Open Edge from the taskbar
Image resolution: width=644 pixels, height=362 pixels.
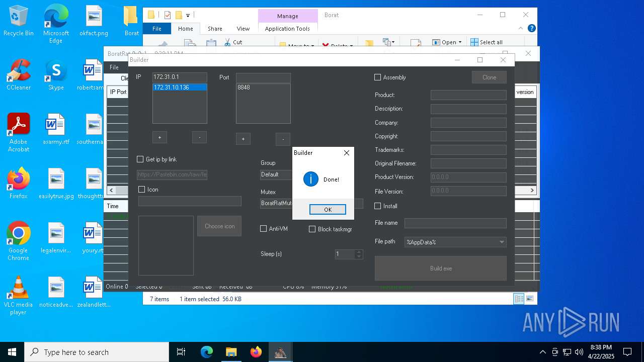207,352
